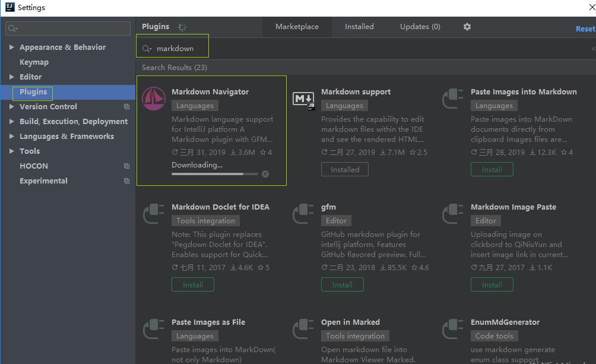Collapse the Version Control tree node

click(12, 106)
